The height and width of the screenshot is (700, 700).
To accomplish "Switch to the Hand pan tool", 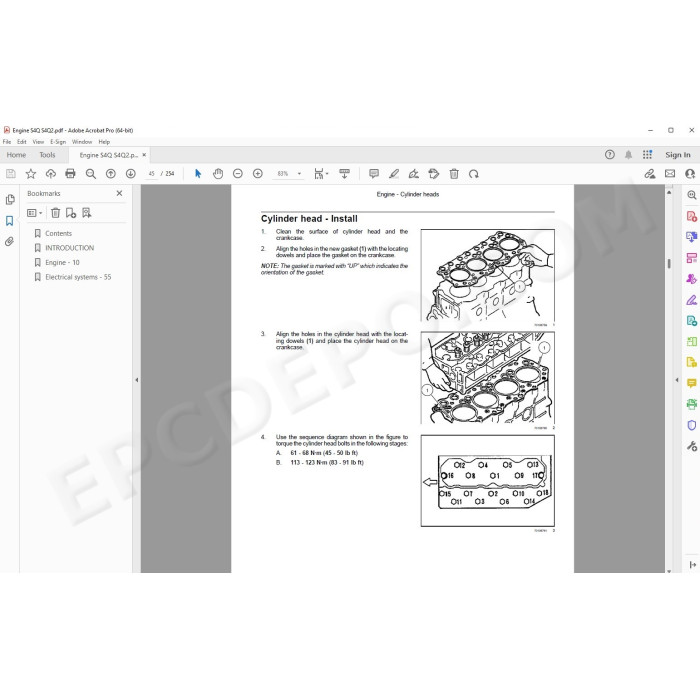I will 218,174.
